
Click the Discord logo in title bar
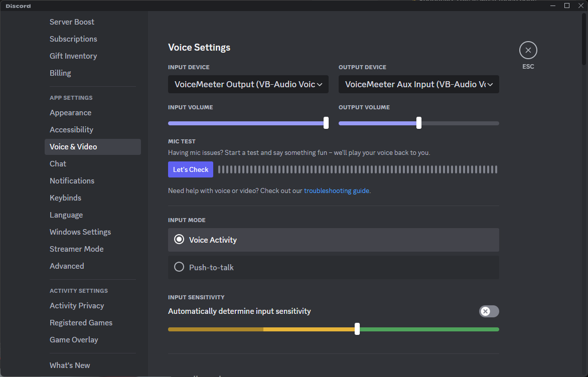[x=18, y=6]
